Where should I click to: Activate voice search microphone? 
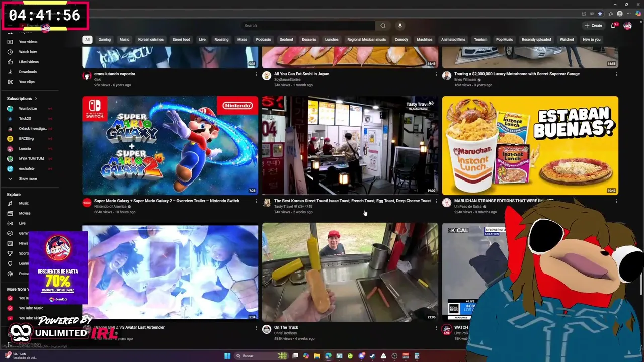(x=400, y=26)
